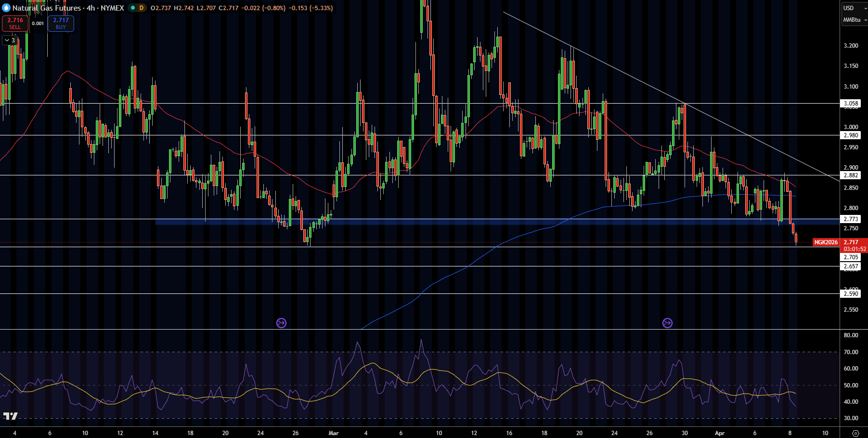Click the 2.716 SELL button
The image size is (868, 438).
coord(15,23)
